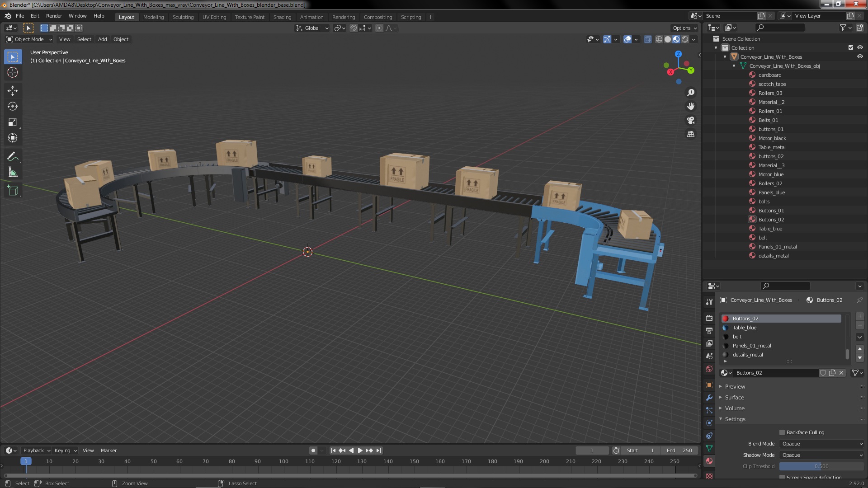Open the Output properties tab icon

coord(709,331)
